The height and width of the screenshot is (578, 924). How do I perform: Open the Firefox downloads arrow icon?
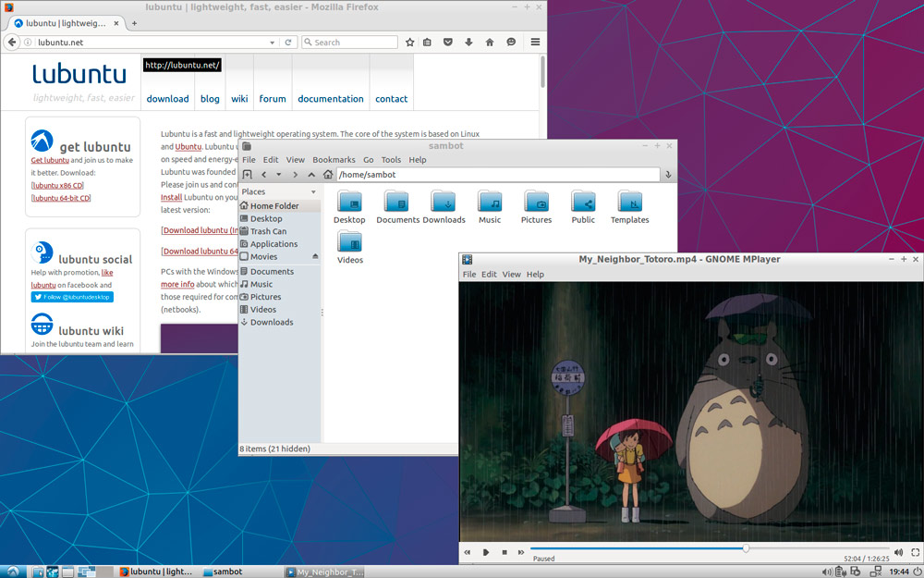tap(468, 43)
